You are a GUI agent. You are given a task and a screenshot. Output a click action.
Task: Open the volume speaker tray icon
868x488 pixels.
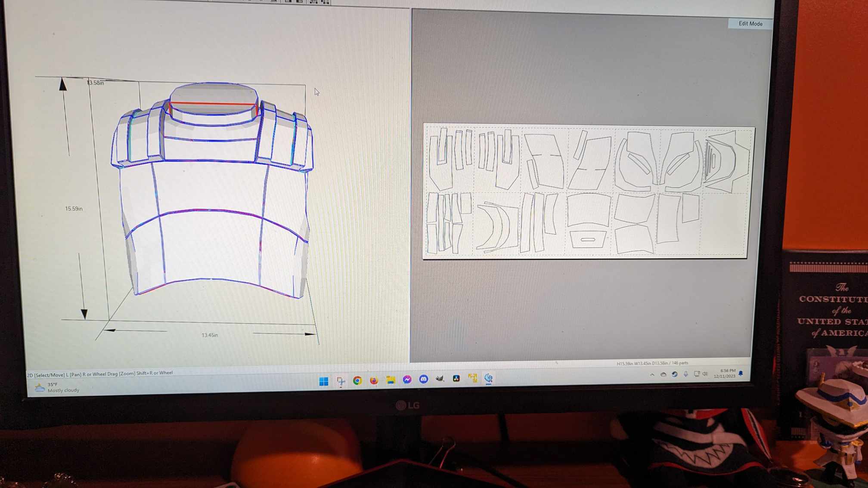point(705,374)
